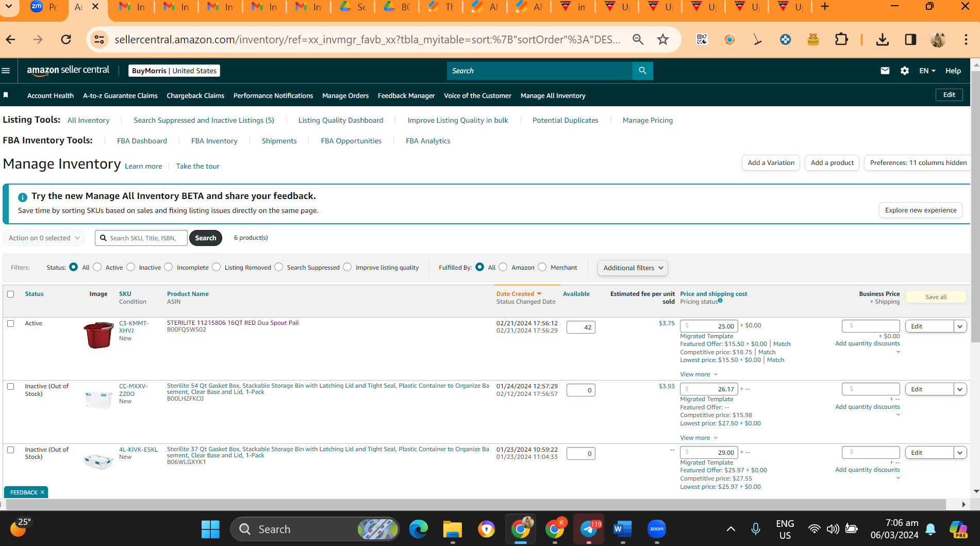Click Explore new experience button

click(x=921, y=210)
